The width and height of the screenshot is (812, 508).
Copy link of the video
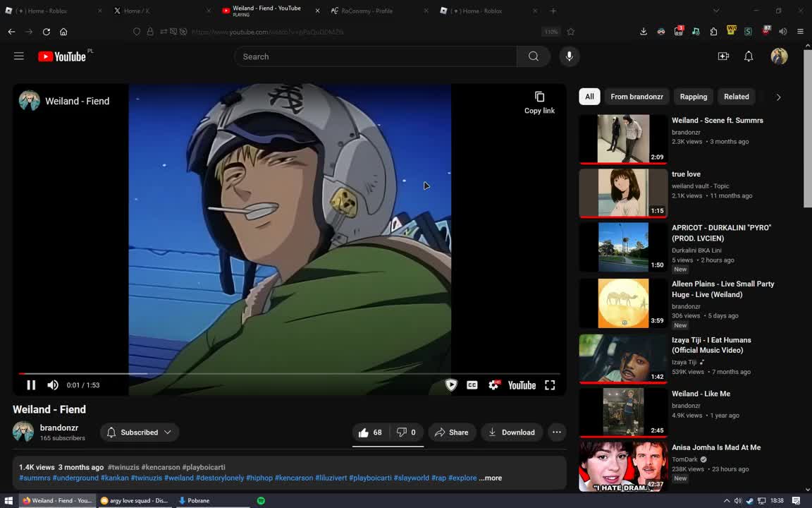click(x=539, y=102)
